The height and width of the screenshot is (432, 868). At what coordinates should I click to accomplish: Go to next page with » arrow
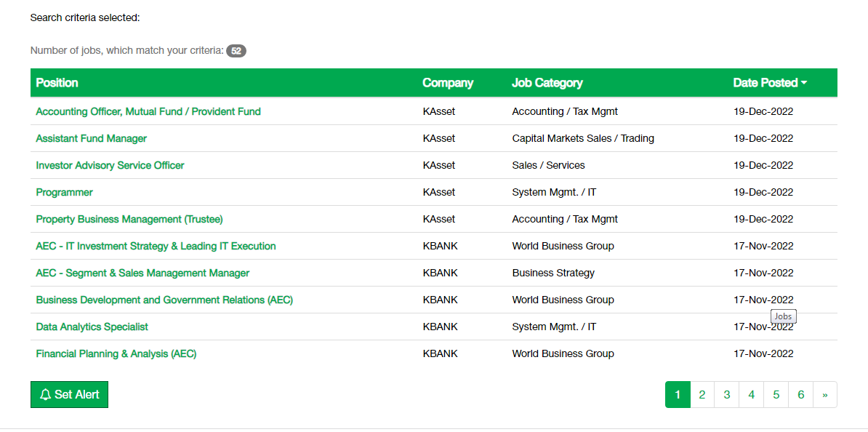[x=825, y=395]
